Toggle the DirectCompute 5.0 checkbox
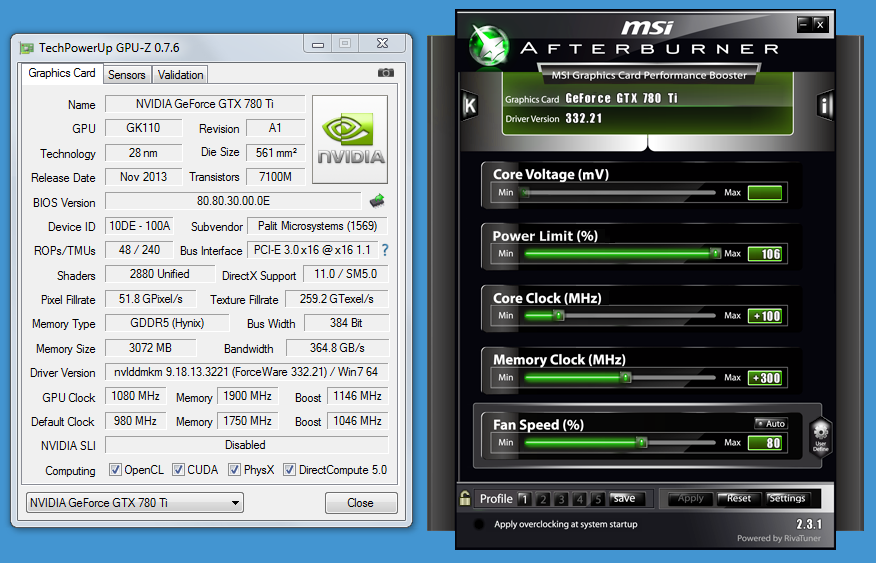This screenshot has height=563, width=876. (x=289, y=470)
